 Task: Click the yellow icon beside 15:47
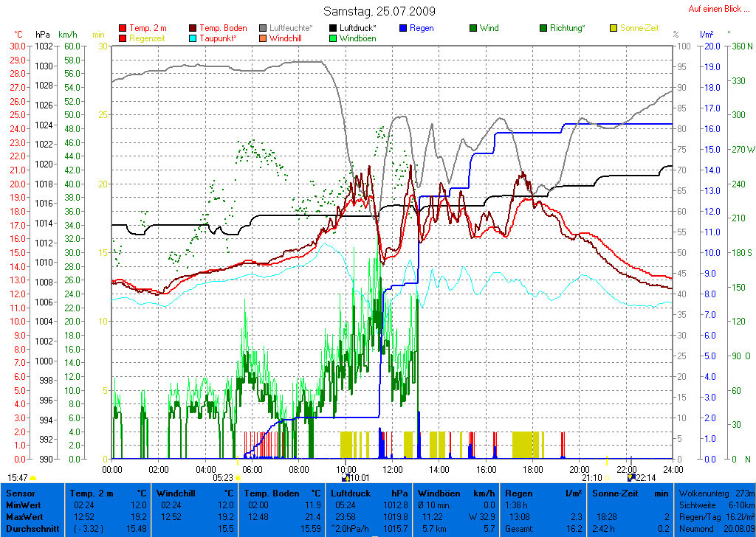tap(33, 479)
